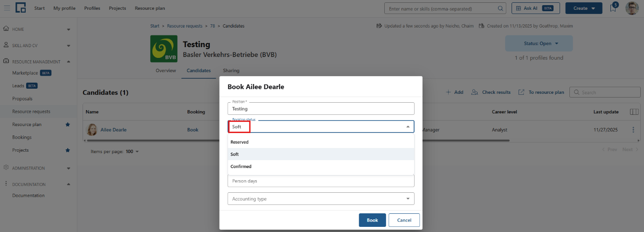This screenshot has width=644, height=232.
Task: Sort by Career level column header
Action: pyautogui.click(x=505, y=112)
